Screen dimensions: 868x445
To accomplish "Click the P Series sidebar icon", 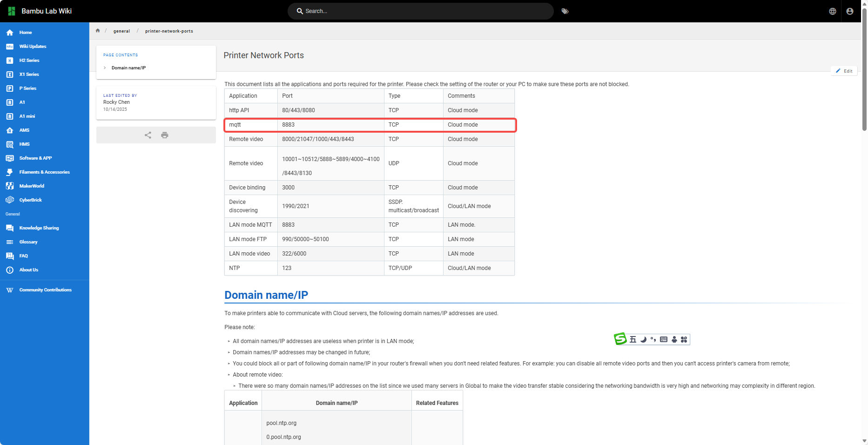I will pos(10,88).
